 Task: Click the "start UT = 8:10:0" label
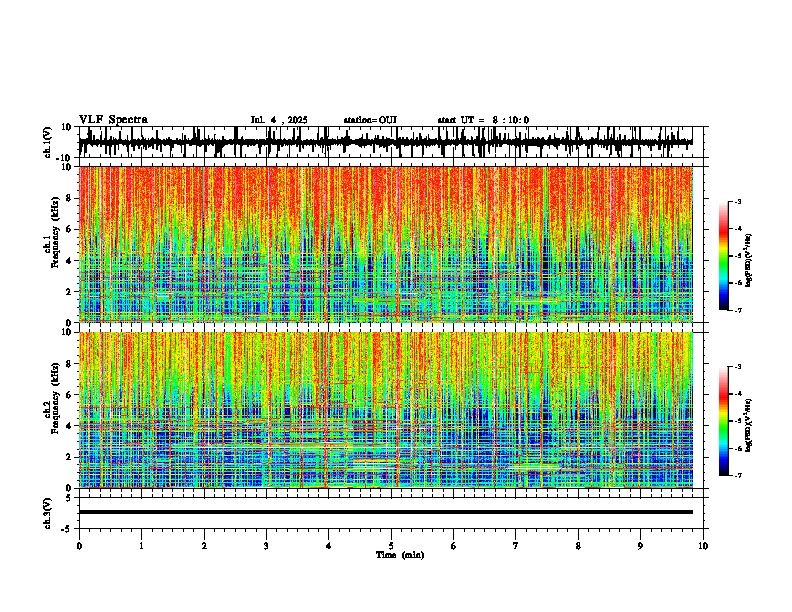click(483, 120)
